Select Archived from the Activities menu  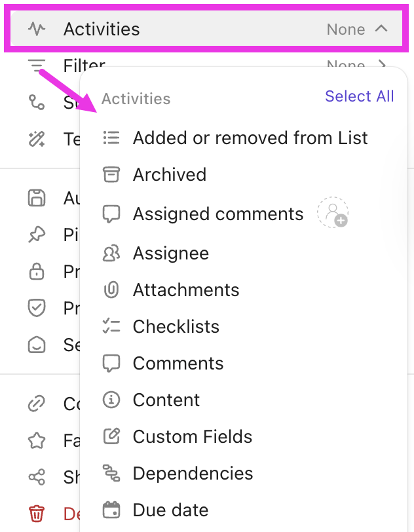click(169, 174)
